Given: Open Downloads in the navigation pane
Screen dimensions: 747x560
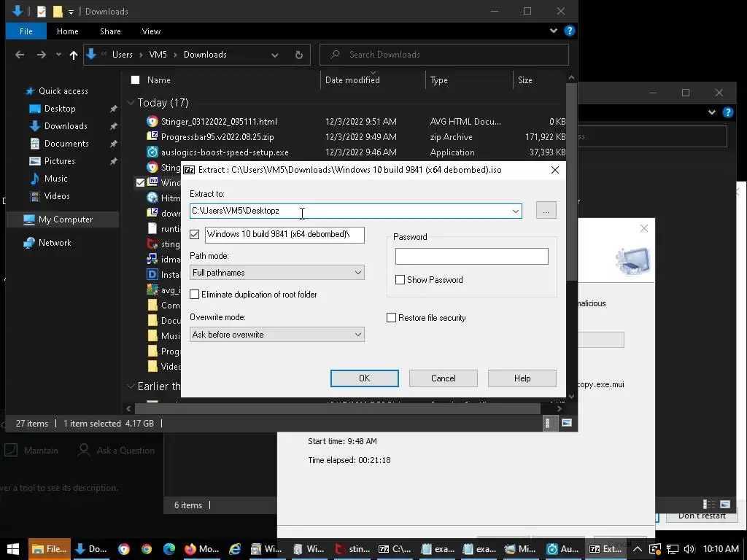Looking at the screenshot, I should click(x=66, y=126).
